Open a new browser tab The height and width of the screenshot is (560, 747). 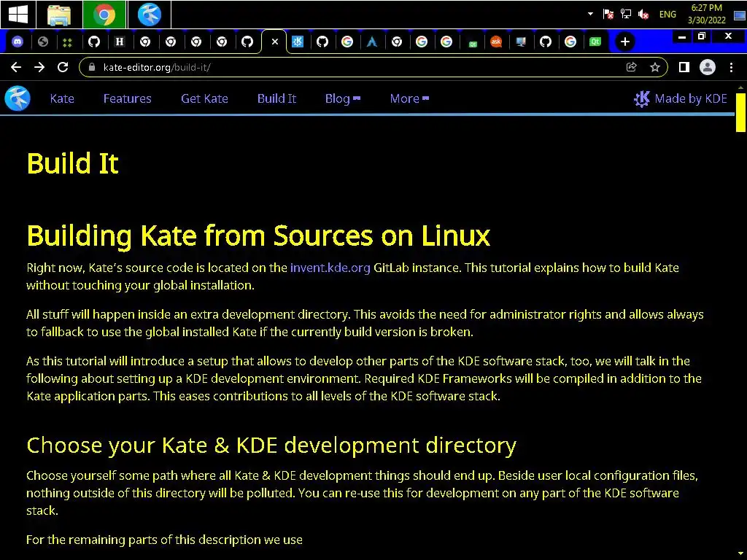pos(625,42)
